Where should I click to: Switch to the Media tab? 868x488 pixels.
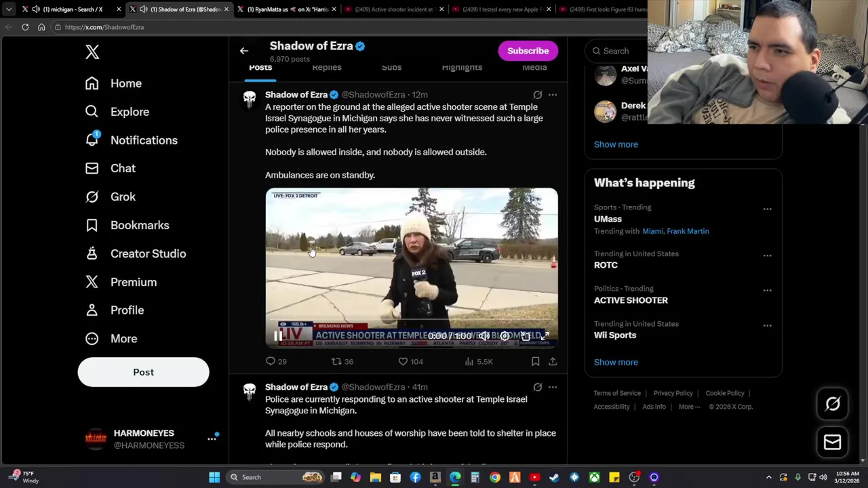pos(534,68)
